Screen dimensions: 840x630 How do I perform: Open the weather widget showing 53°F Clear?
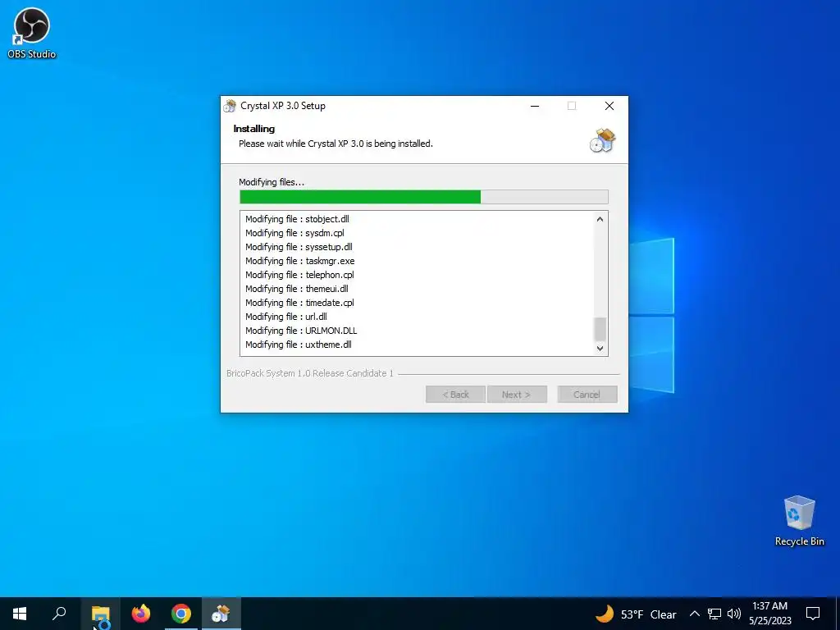(x=636, y=614)
